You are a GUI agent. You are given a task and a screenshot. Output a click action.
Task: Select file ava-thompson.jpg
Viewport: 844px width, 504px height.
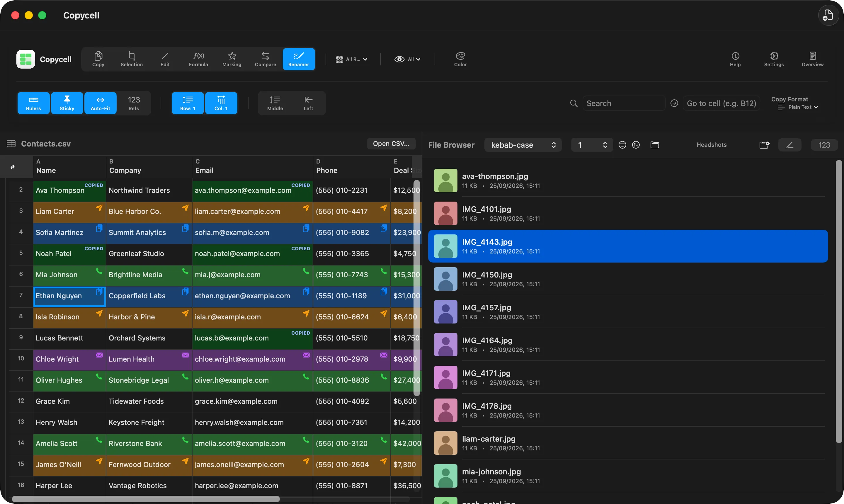tap(628, 180)
